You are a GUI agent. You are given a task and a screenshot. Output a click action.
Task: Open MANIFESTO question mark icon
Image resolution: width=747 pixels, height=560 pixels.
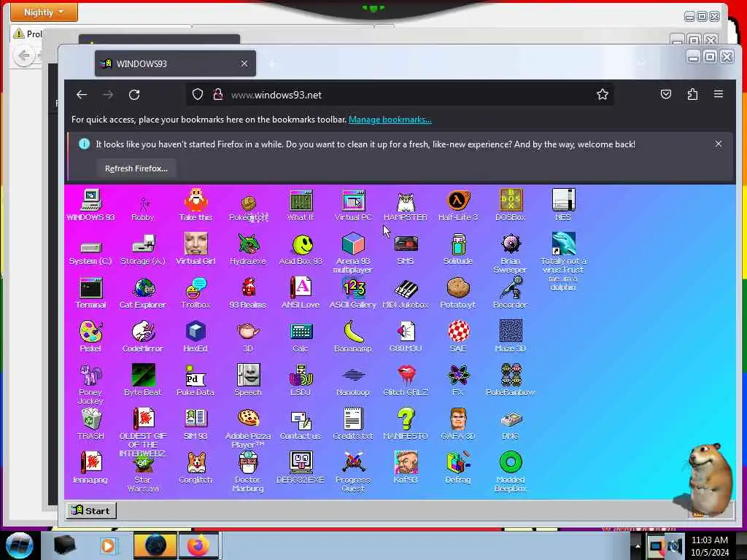coord(406,424)
